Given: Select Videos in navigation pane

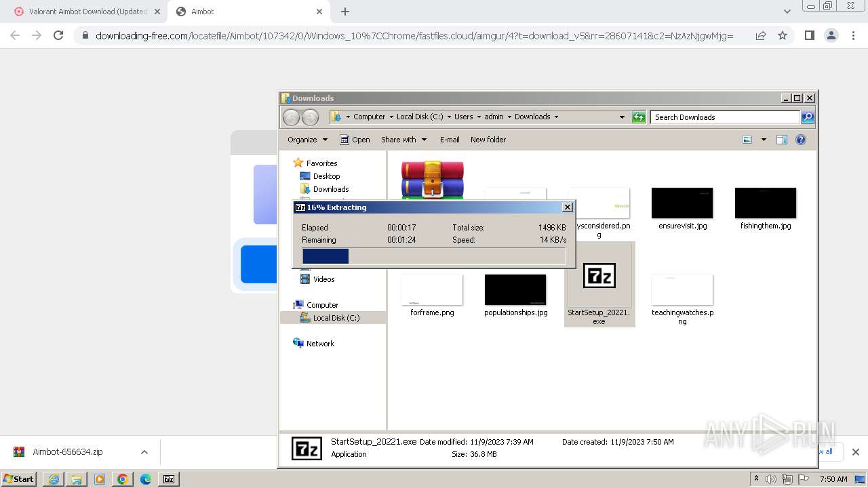Looking at the screenshot, I should (317, 279).
